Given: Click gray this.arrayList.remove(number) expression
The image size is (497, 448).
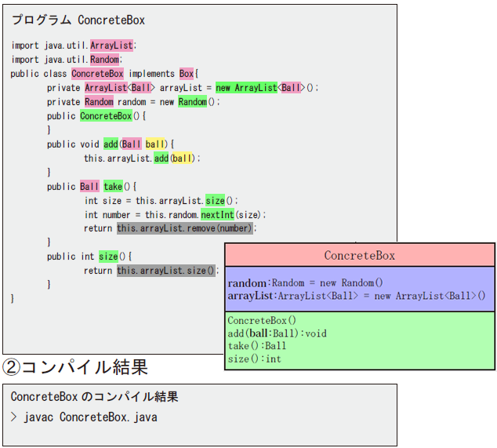Looking at the screenshot, I should pyautogui.click(x=185, y=228).
